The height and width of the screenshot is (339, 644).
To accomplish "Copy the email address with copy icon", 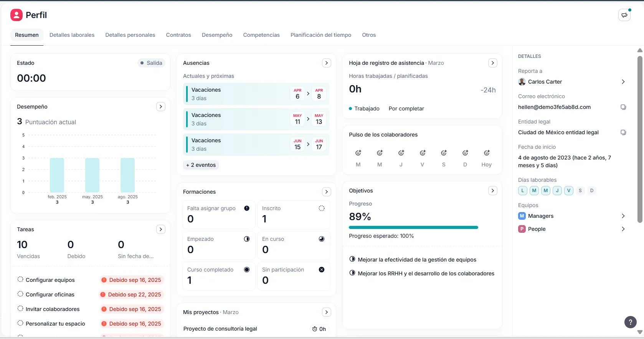I will tap(623, 107).
